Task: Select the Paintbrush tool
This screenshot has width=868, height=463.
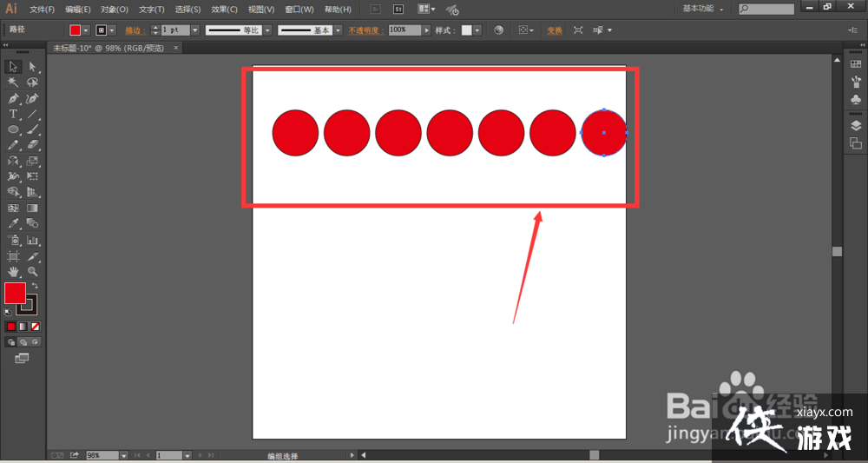Action: click(32, 129)
